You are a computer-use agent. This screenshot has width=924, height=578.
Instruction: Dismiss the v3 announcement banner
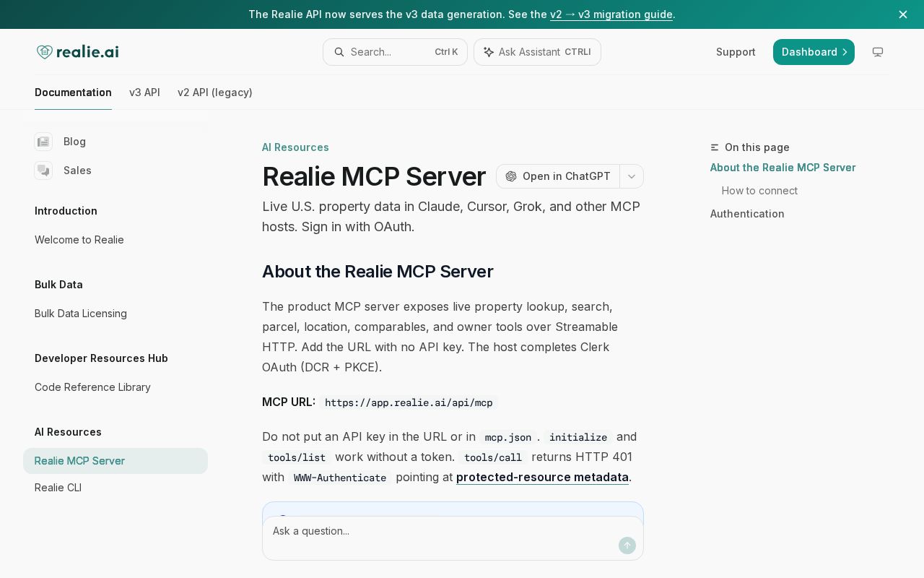point(903,14)
